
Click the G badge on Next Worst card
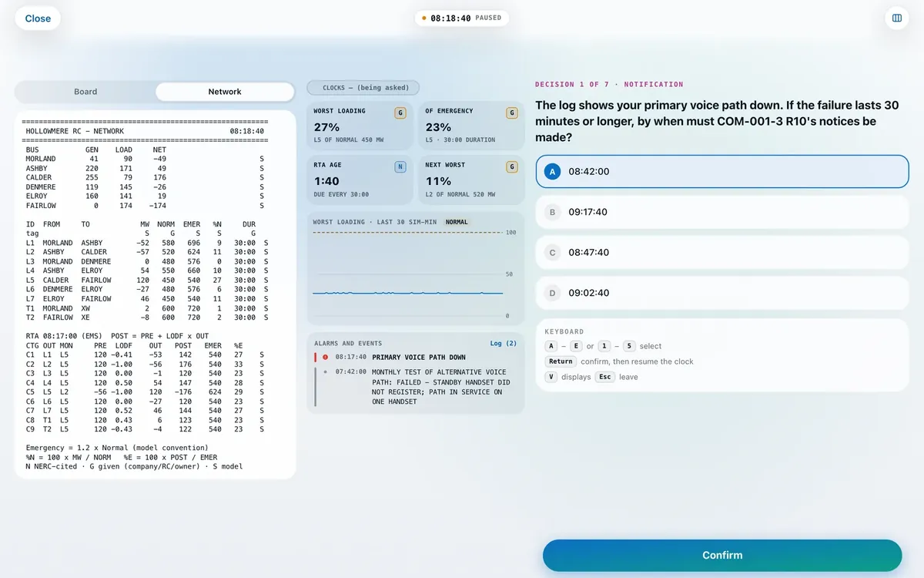(x=512, y=166)
